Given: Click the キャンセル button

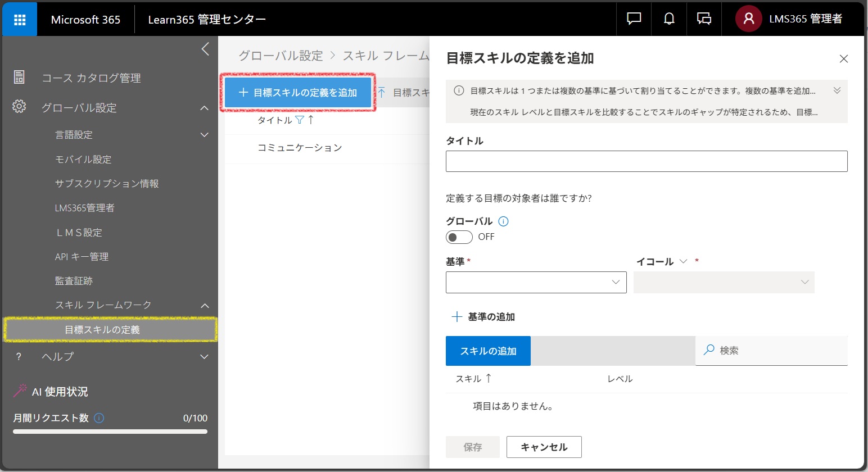Looking at the screenshot, I should point(544,447).
